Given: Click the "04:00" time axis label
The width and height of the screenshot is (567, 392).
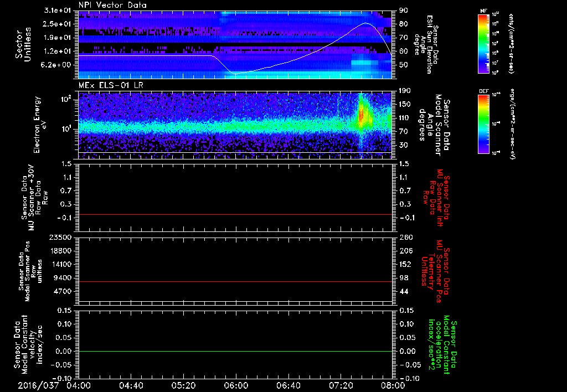Looking at the screenshot, I should (x=79, y=385).
